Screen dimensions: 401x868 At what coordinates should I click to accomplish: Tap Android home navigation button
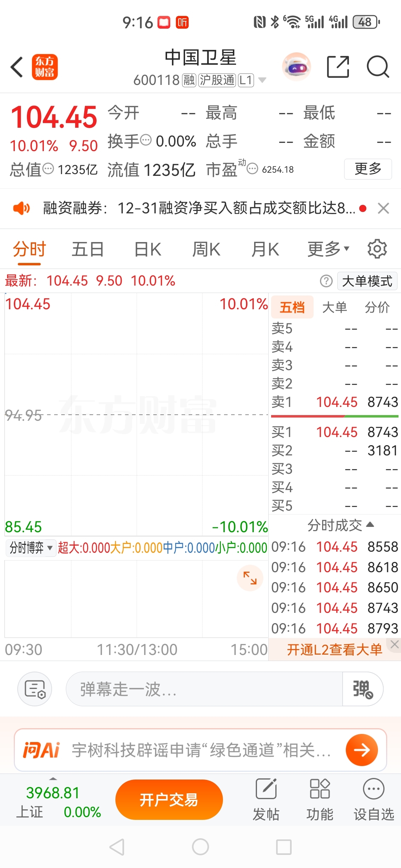(200, 847)
